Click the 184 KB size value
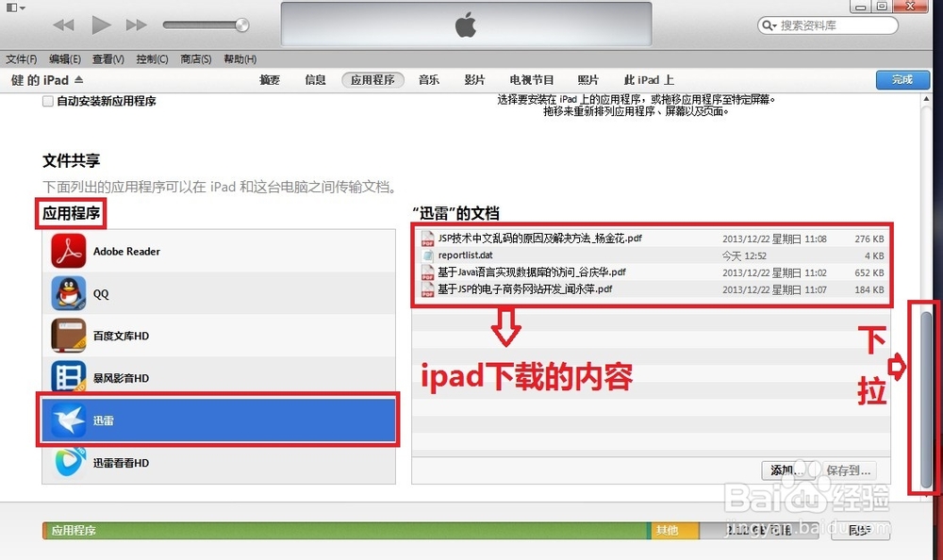This screenshot has width=943, height=560. click(x=869, y=289)
